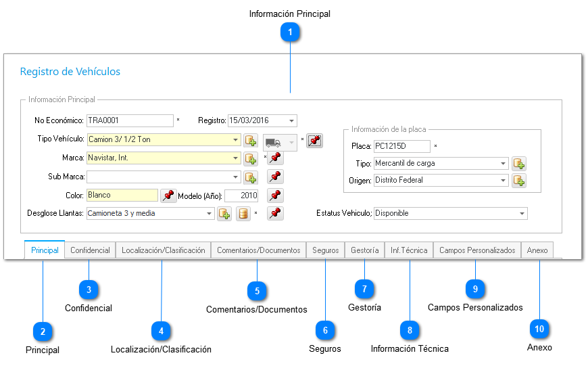Click add icon next to Tipo Vehículo
The width and height of the screenshot is (588, 366).
[251, 141]
